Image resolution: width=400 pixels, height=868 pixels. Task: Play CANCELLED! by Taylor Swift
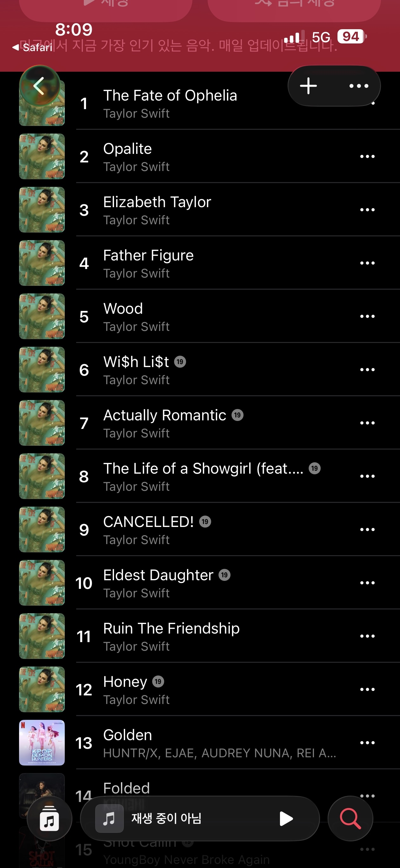click(x=185, y=529)
